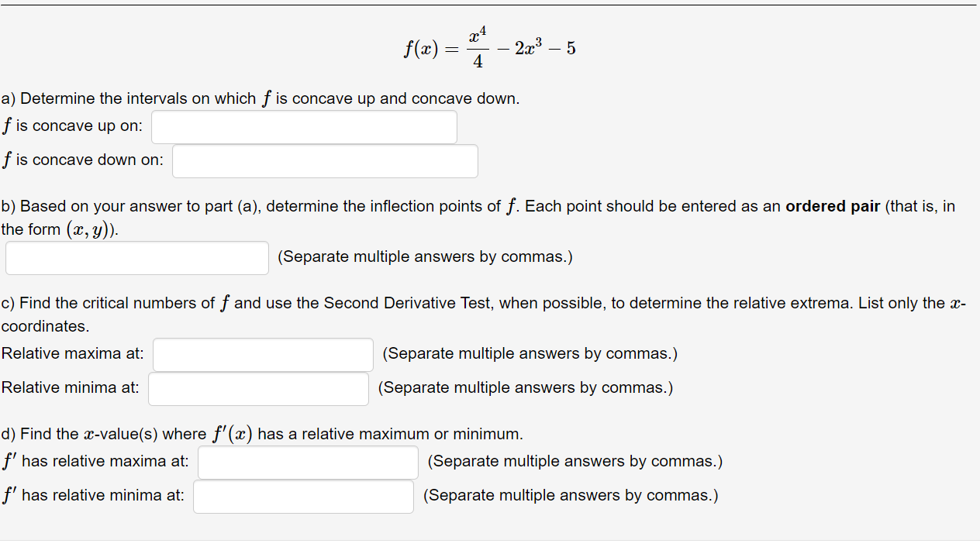Image resolution: width=980 pixels, height=547 pixels.
Task: Click the part (d) question about f'(x)
Action: (x=261, y=434)
